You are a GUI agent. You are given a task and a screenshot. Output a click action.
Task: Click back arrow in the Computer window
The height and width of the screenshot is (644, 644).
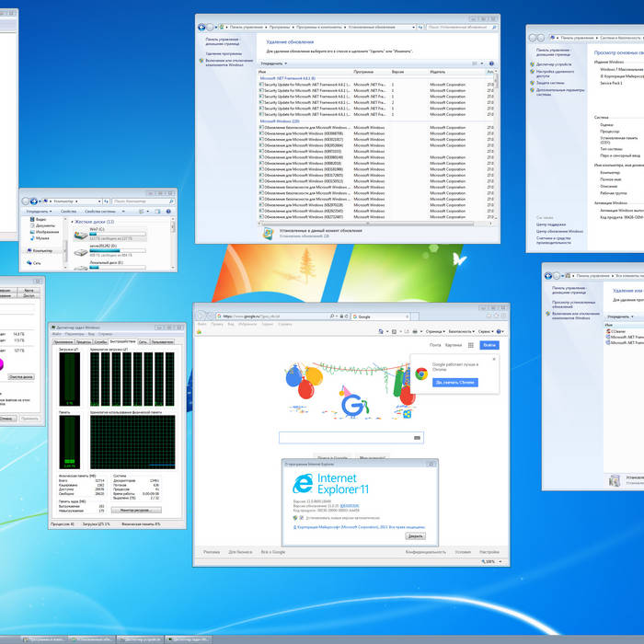click(26, 201)
